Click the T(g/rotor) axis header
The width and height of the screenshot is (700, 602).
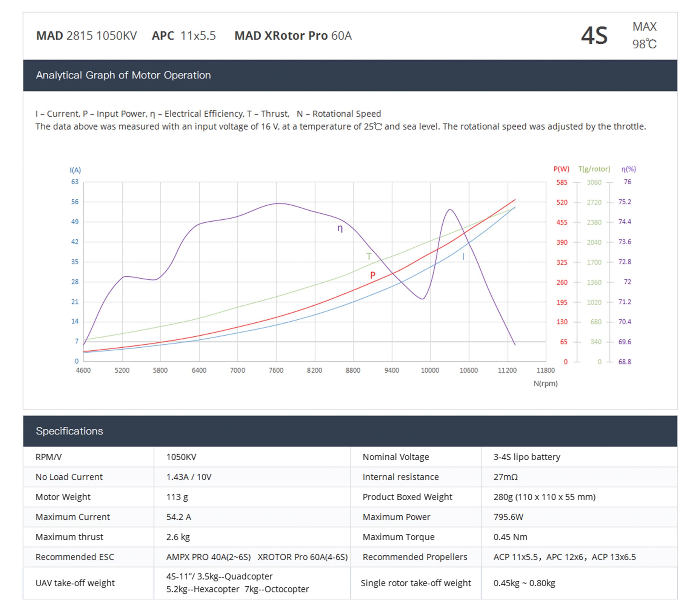point(594,169)
